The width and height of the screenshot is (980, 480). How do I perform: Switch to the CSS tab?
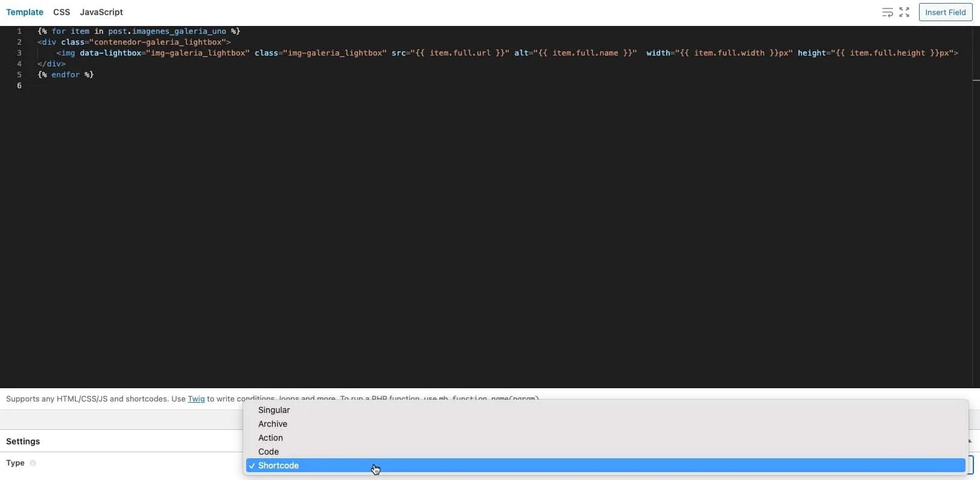tap(62, 12)
